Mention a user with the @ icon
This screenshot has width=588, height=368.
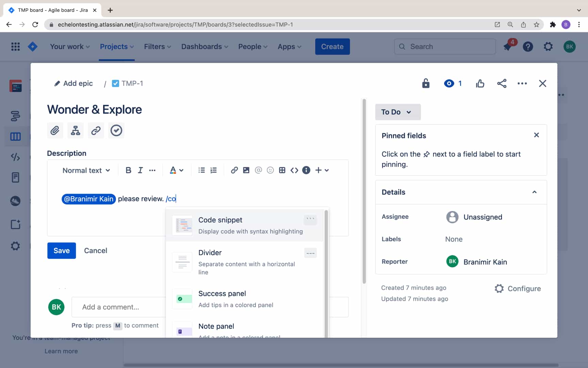[258, 170]
